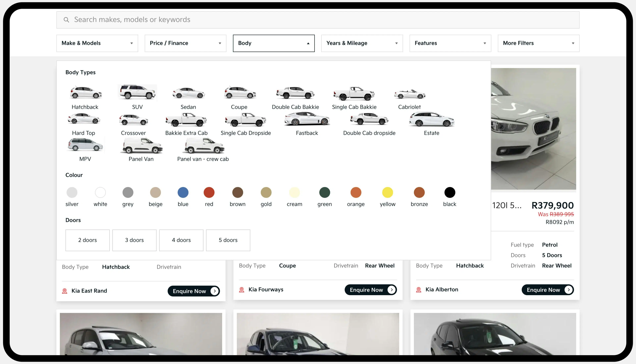Open the Years & Mileage dropdown

coord(362,43)
